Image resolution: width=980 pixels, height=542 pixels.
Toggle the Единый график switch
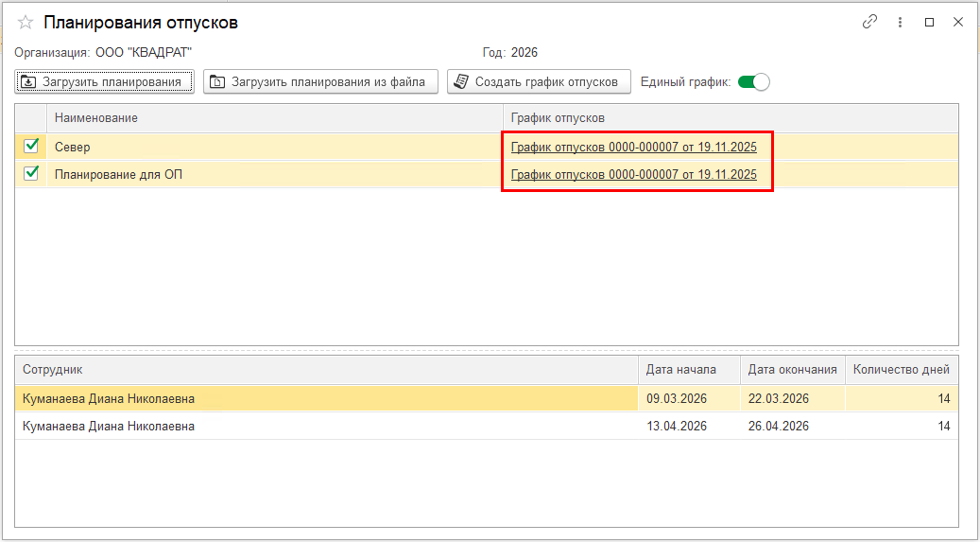[753, 82]
